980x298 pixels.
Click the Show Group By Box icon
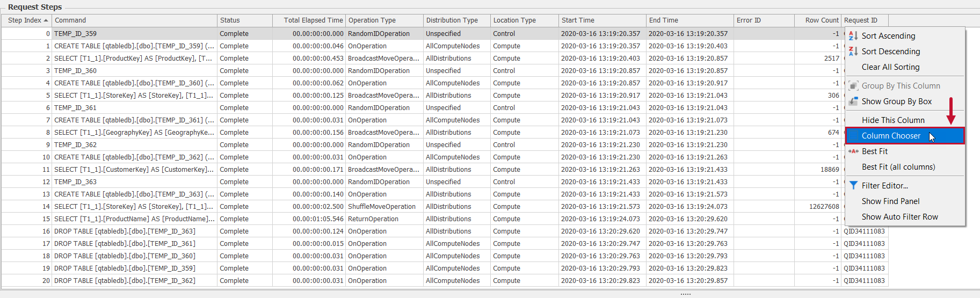853,101
